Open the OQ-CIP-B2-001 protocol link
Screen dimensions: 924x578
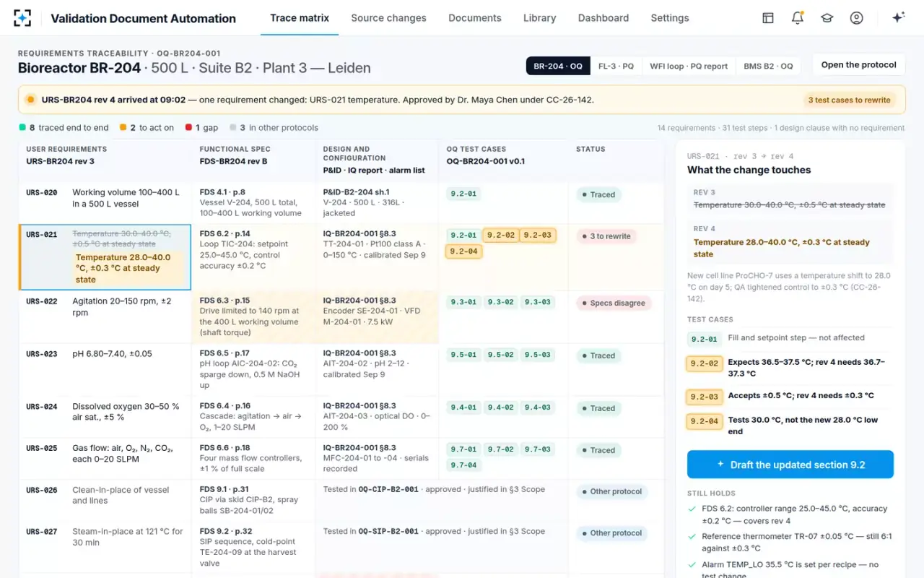[388, 489]
